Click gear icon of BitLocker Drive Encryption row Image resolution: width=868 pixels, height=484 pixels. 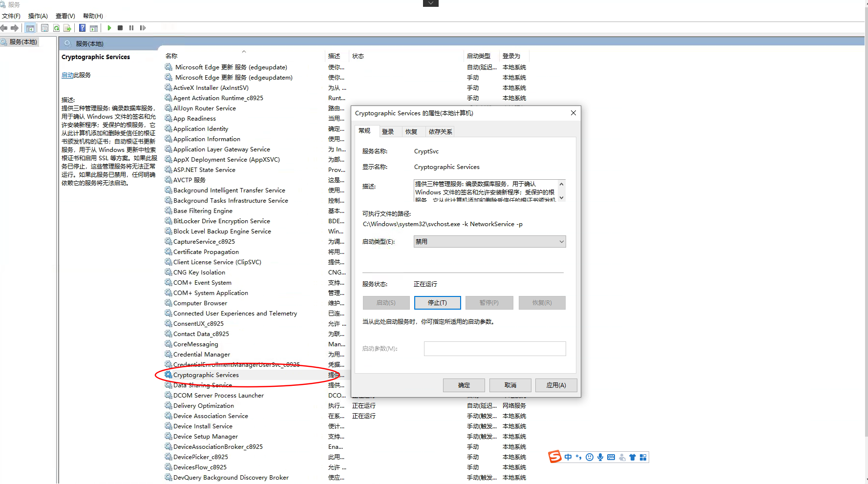(x=169, y=221)
